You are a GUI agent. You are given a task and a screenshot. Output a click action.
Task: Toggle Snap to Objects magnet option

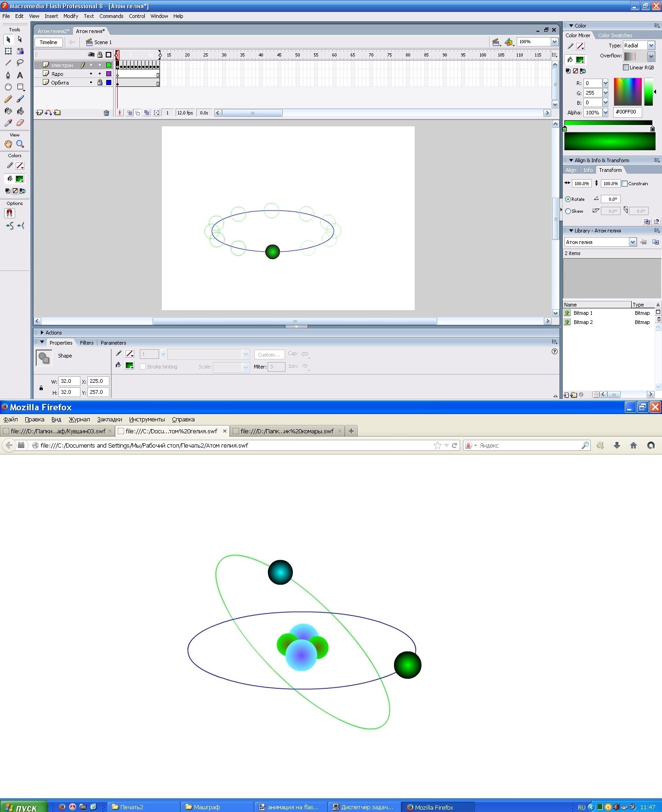[10, 213]
